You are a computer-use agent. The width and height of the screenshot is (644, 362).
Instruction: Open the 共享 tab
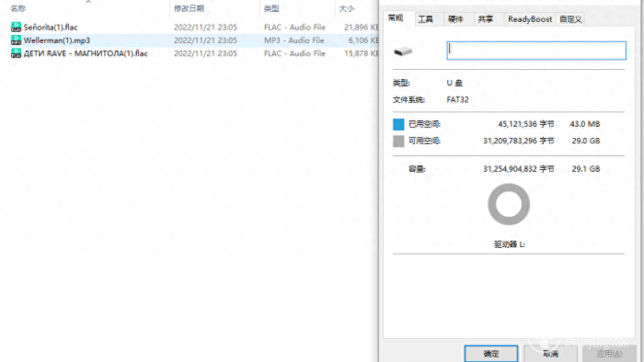pyautogui.click(x=486, y=19)
